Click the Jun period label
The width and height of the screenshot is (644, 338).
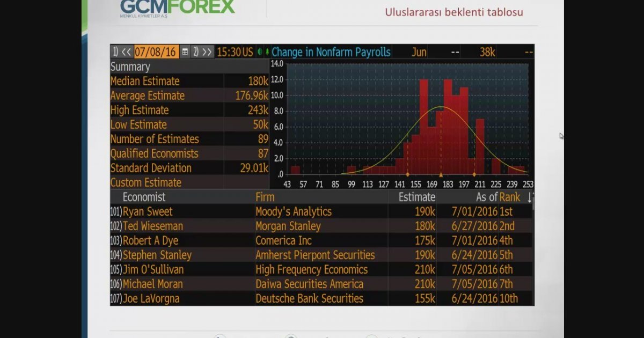[419, 52]
